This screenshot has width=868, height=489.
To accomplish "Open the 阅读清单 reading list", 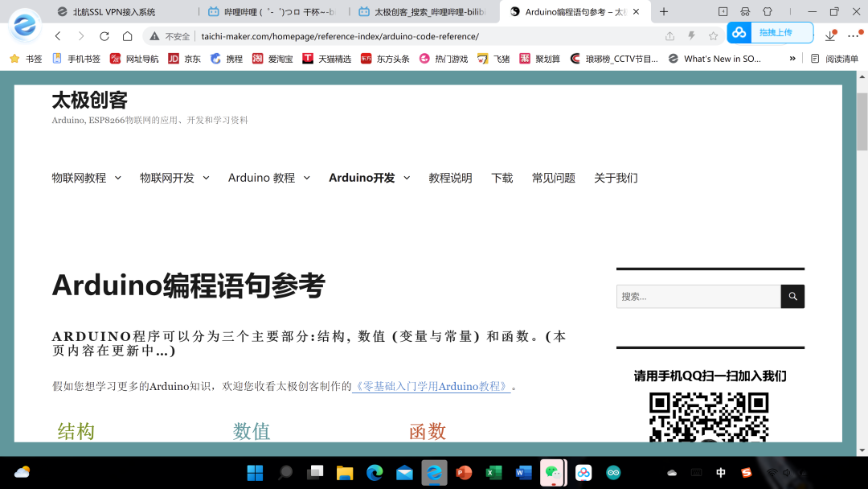I will (x=834, y=59).
